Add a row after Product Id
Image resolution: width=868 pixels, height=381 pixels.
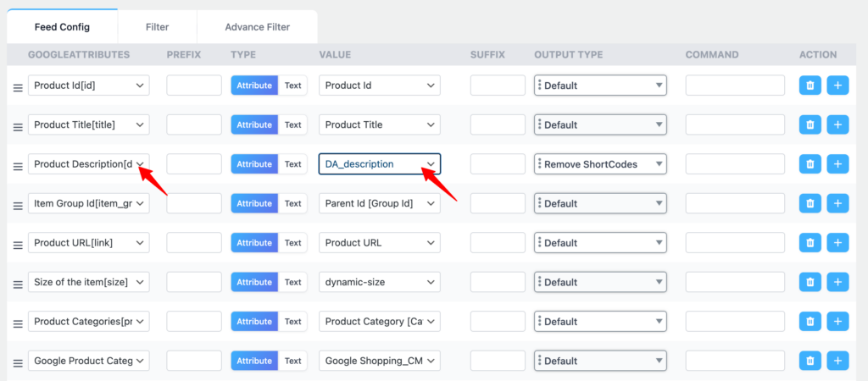(x=837, y=86)
